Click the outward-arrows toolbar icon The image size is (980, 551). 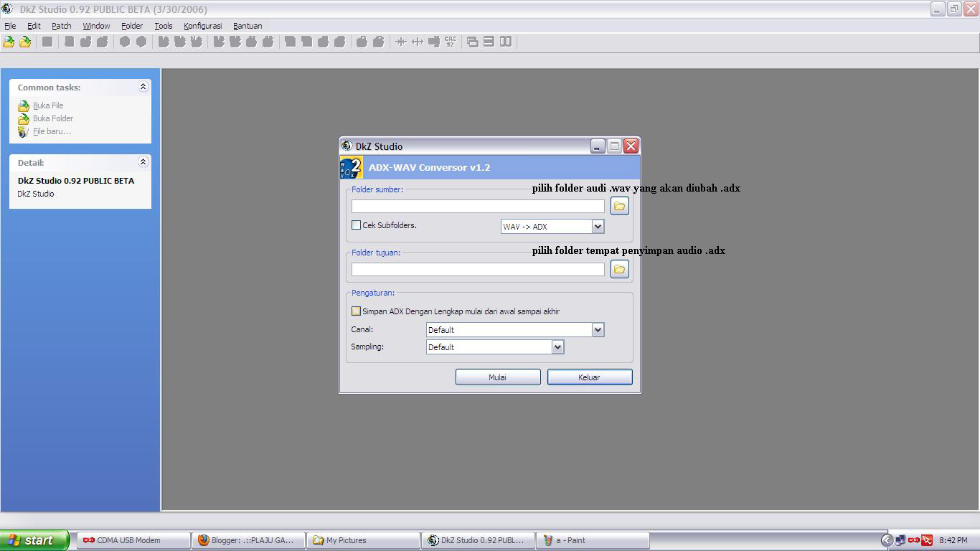(x=418, y=42)
